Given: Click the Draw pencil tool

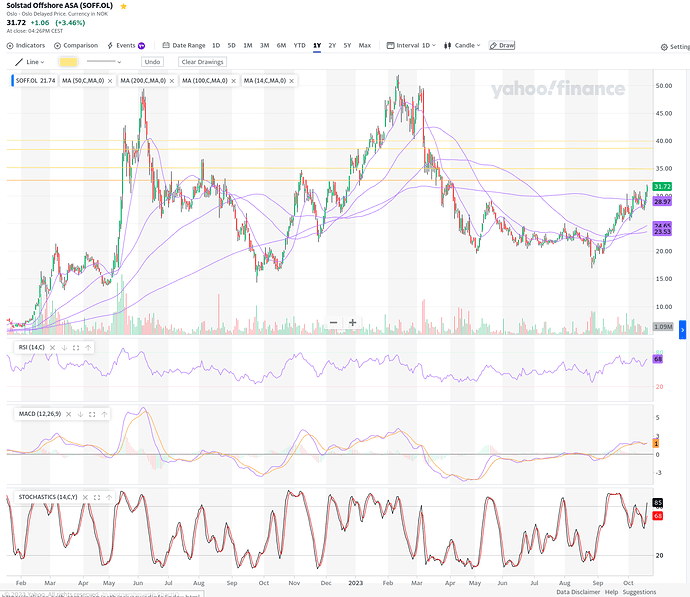Looking at the screenshot, I should coord(502,45).
